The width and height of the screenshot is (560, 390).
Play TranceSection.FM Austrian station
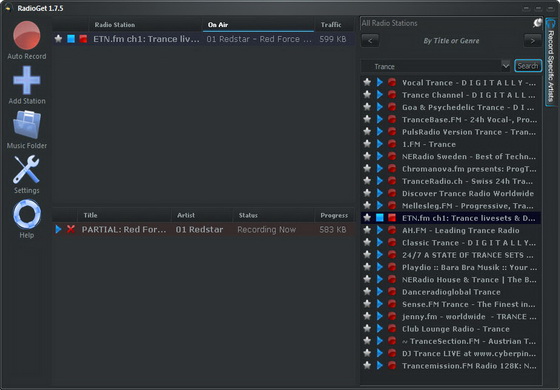(x=380, y=341)
